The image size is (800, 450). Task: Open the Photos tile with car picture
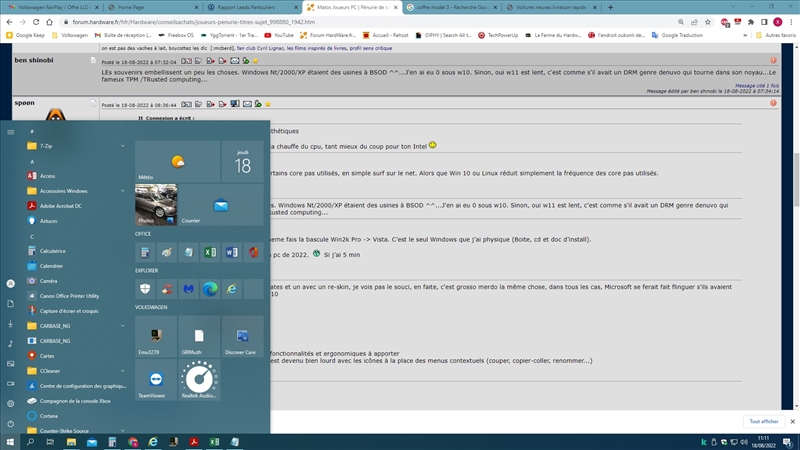pyautogui.click(x=156, y=205)
